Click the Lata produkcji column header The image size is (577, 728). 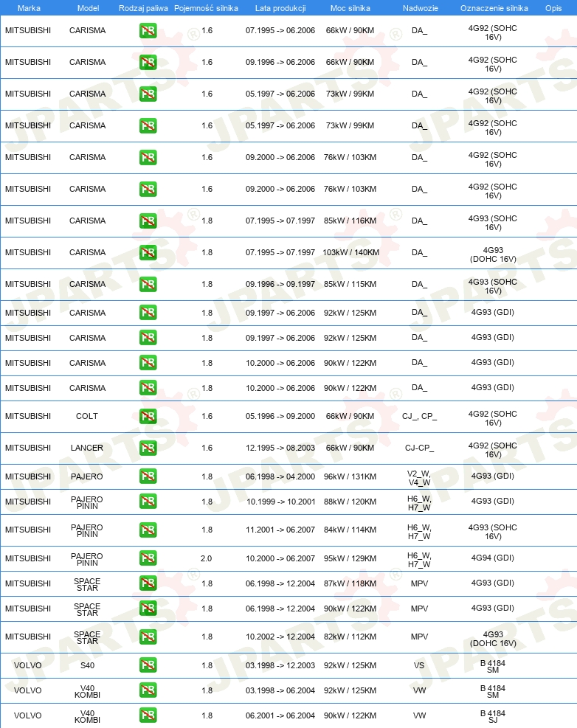280,8
